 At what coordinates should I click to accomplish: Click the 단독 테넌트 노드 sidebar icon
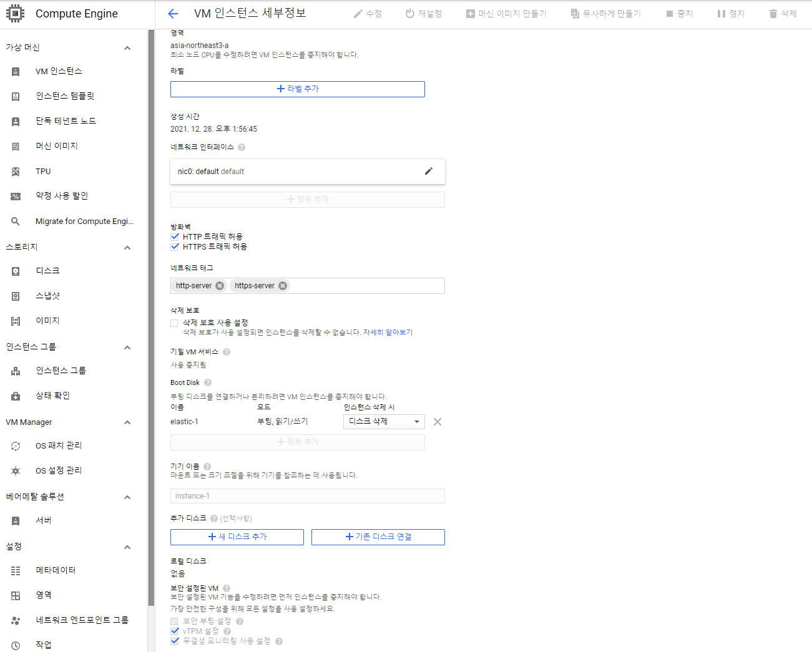(16, 122)
